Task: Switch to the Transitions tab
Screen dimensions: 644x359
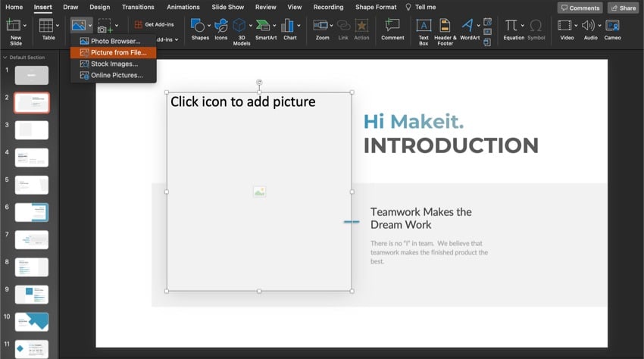Action: pos(138,7)
